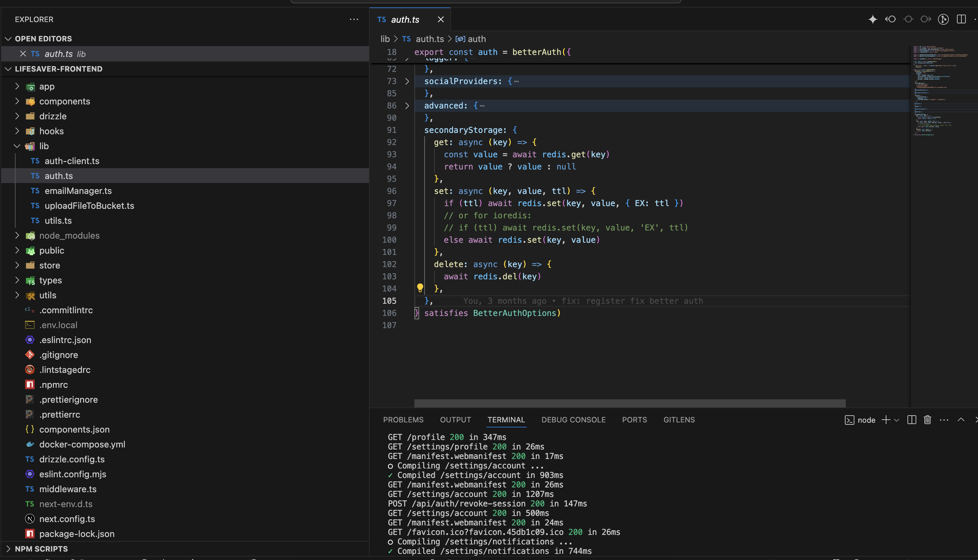Select the node terminal instance
Image resolution: width=978 pixels, height=560 pixels.
point(860,420)
